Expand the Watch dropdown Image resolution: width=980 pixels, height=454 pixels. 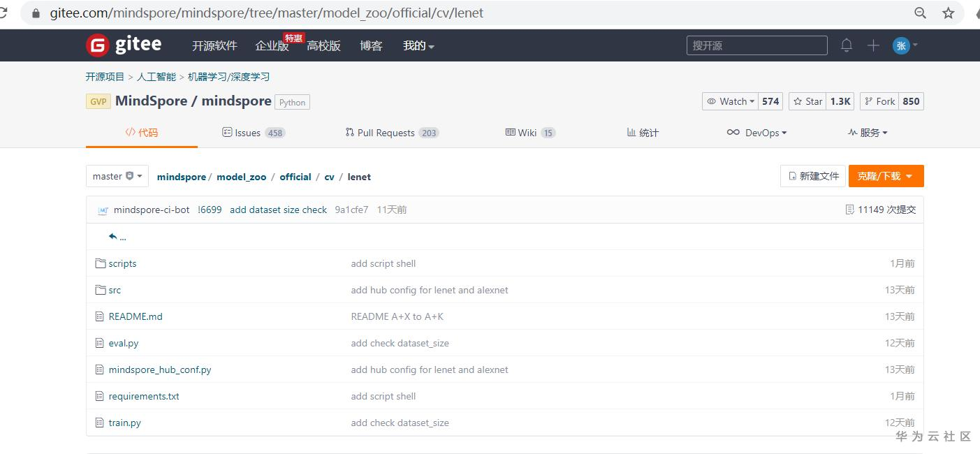730,101
